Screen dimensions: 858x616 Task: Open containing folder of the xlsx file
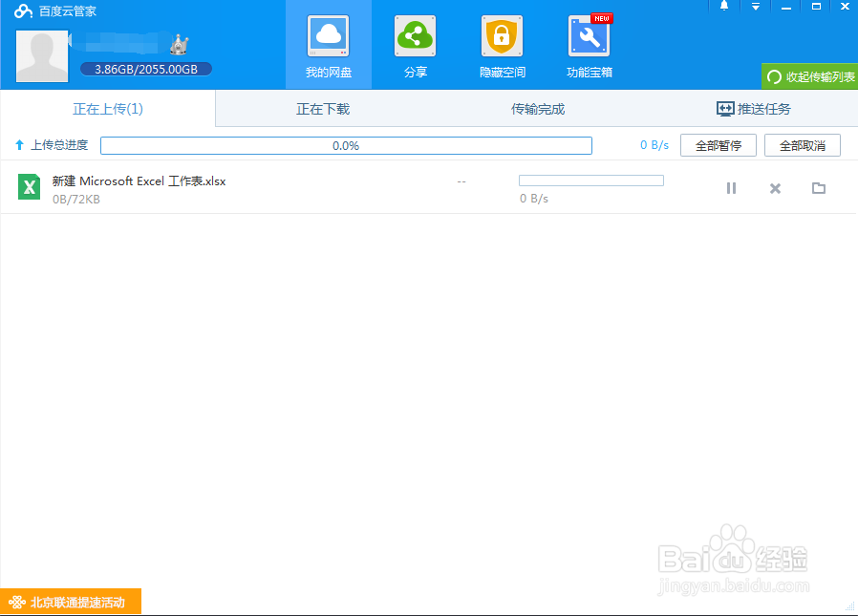(x=819, y=188)
